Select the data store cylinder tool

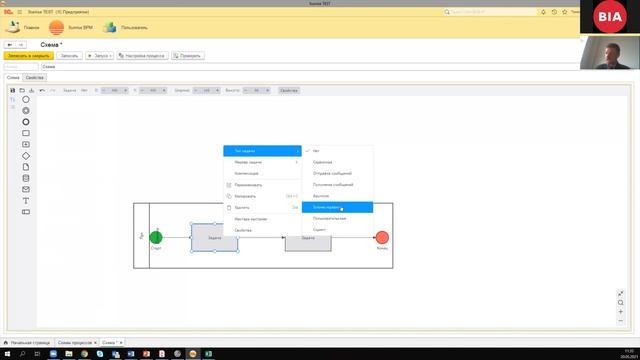tap(26, 178)
